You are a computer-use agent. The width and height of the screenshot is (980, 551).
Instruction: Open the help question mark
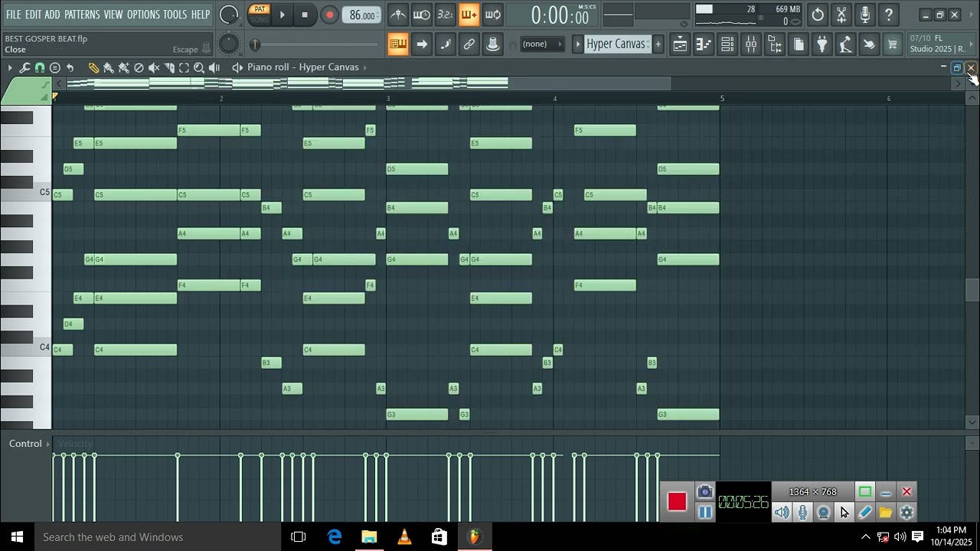pos(888,14)
